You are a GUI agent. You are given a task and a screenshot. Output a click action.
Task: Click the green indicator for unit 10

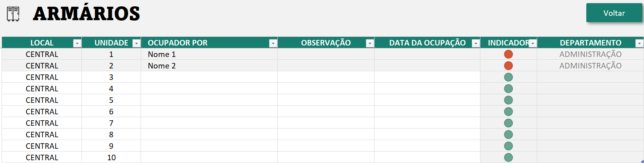click(x=508, y=157)
